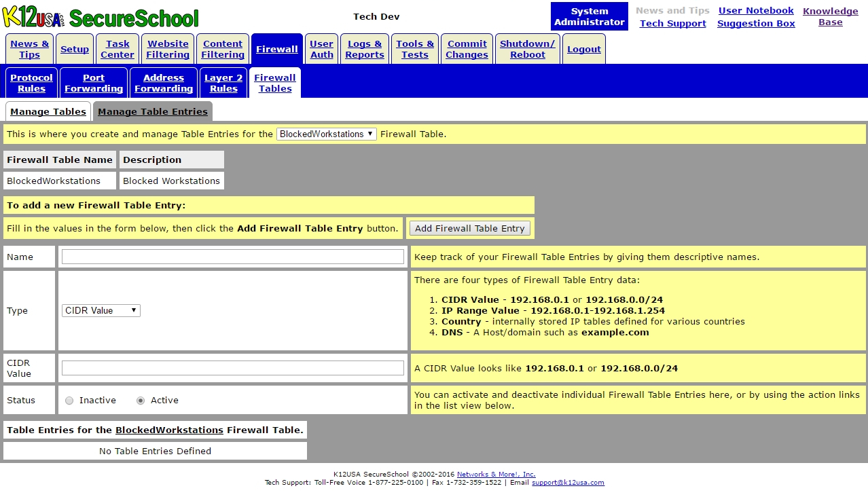Open the Logs & Reports tab
The height and width of the screenshot is (499, 868).
click(364, 49)
